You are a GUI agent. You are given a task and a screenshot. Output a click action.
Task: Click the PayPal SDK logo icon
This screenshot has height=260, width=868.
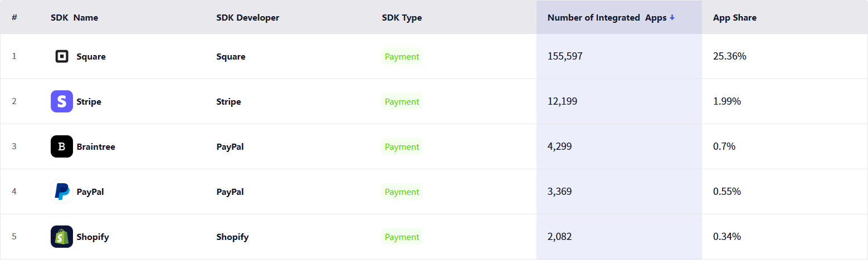tap(62, 192)
